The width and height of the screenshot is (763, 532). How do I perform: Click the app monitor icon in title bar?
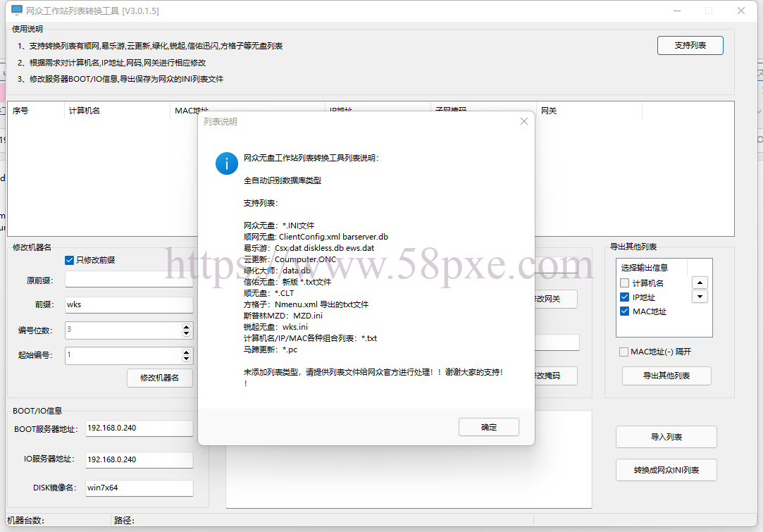(x=16, y=11)
